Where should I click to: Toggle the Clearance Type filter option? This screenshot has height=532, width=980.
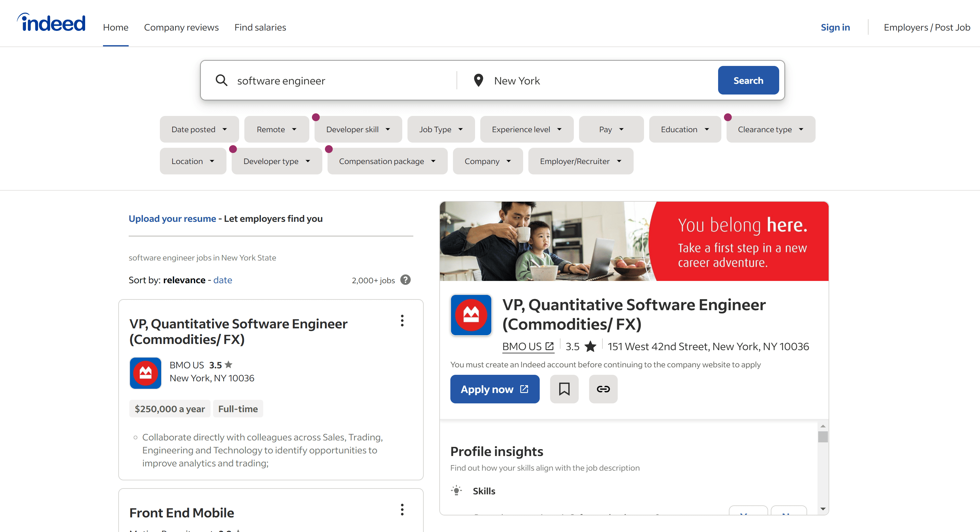770,129
